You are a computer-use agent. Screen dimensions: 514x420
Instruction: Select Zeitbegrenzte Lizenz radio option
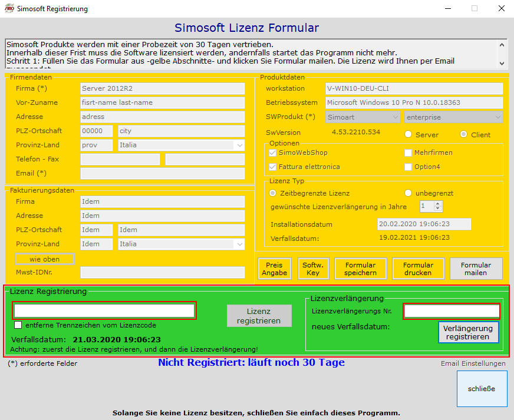273,193
